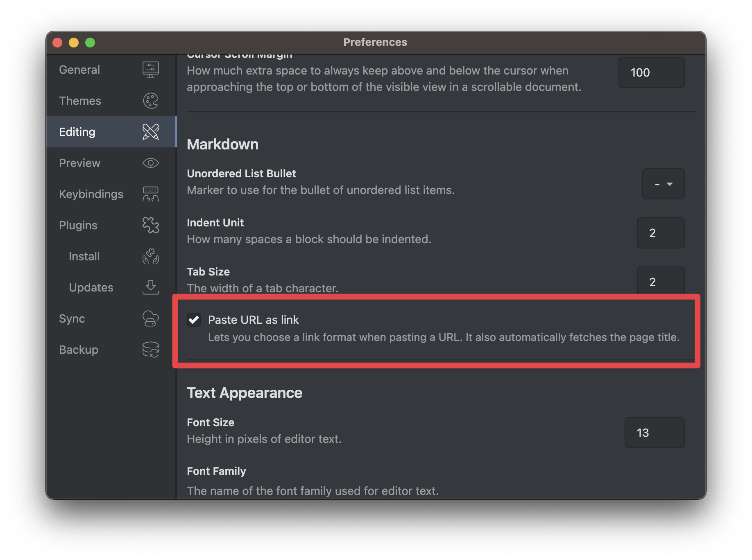This screenshot has width=752, height=560.
Task: Focus the Tab Size number field
Action: tap(660, 282)
